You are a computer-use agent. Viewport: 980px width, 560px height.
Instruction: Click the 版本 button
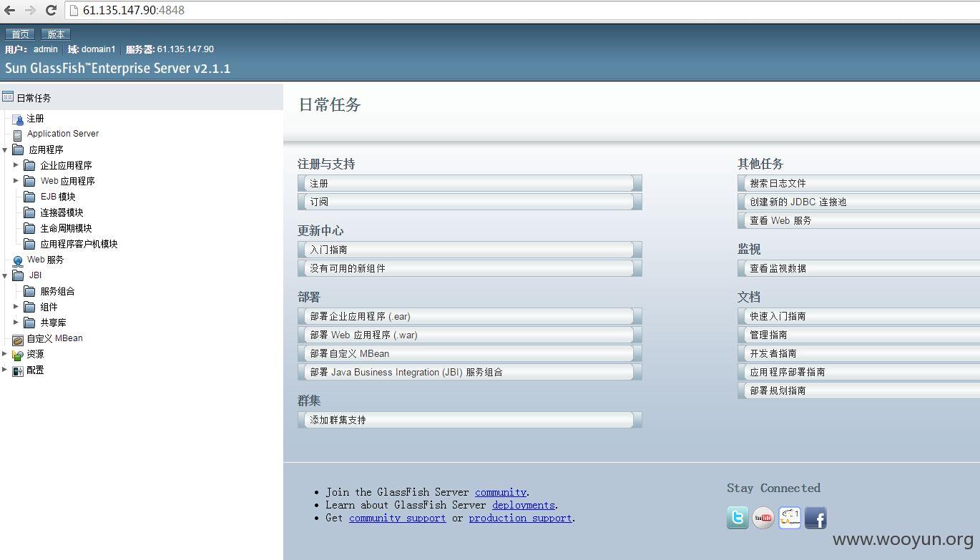[x=57, y=34]
